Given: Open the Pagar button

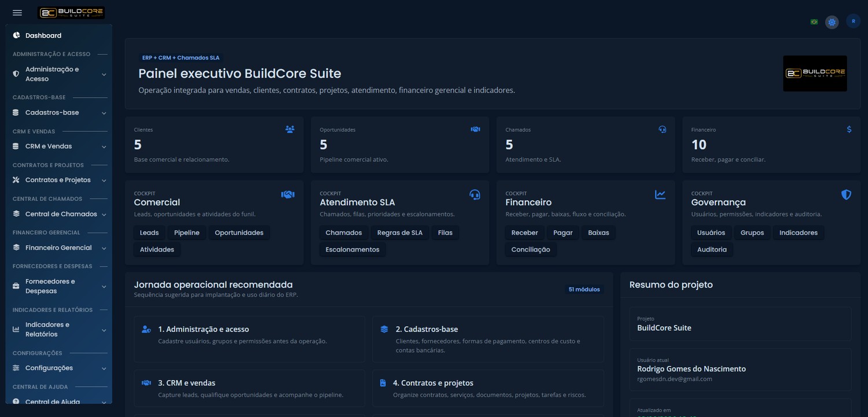Looking at the screenshot, I should pyautogui.click(x=563, y=233).
